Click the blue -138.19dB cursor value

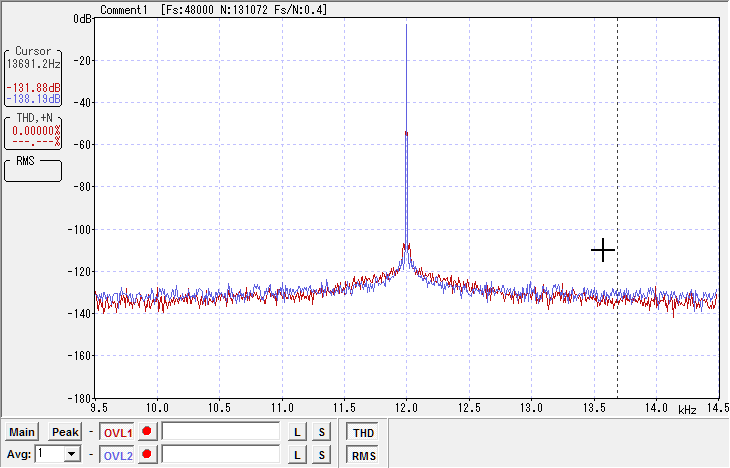coord(34,99)
